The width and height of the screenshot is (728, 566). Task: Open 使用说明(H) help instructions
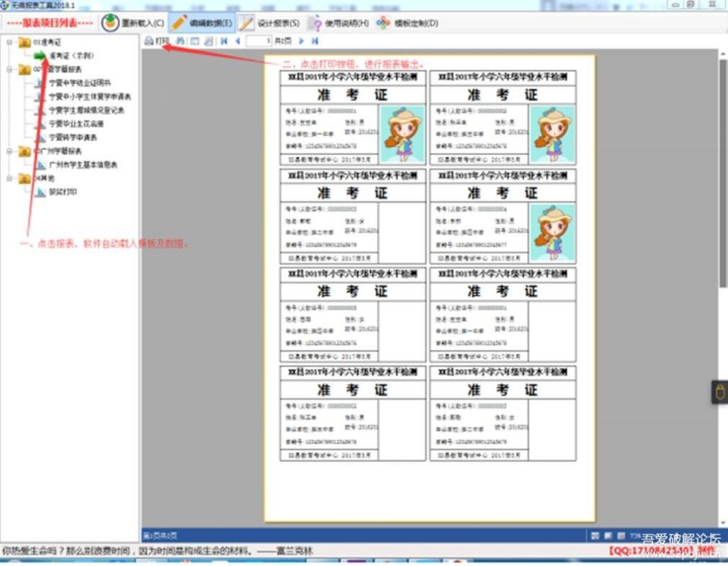tap(338, 23)
